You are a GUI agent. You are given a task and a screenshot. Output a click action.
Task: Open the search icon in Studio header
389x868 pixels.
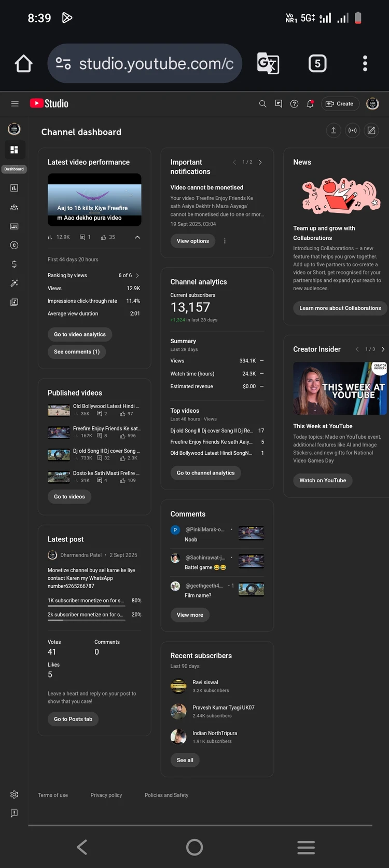(x=262, y=104)
